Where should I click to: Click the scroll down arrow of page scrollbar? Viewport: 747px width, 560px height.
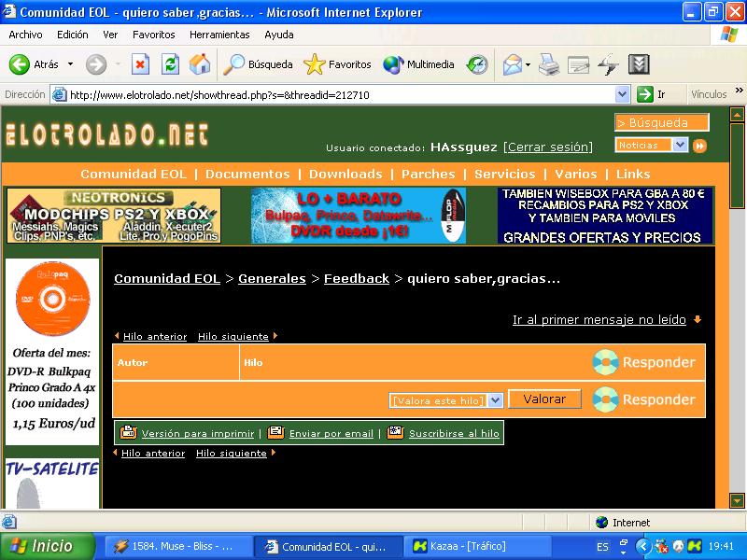coord(737,501)
